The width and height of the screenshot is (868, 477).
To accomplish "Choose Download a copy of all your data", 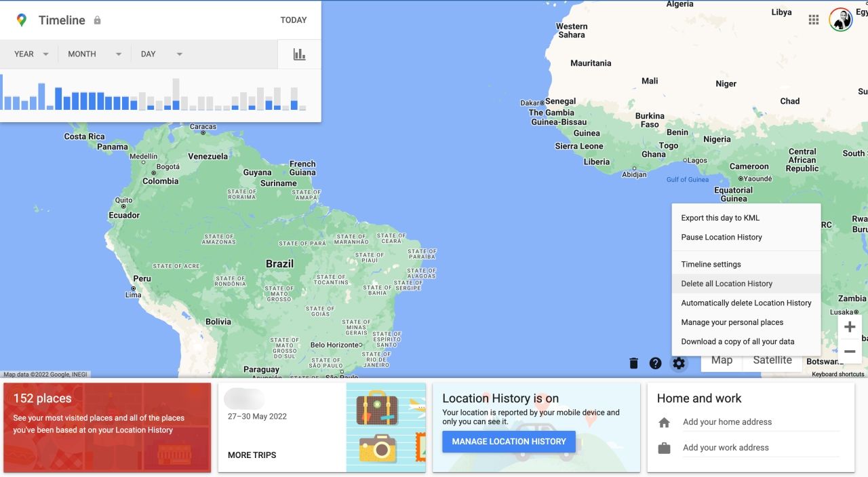I will coord(746,342).
